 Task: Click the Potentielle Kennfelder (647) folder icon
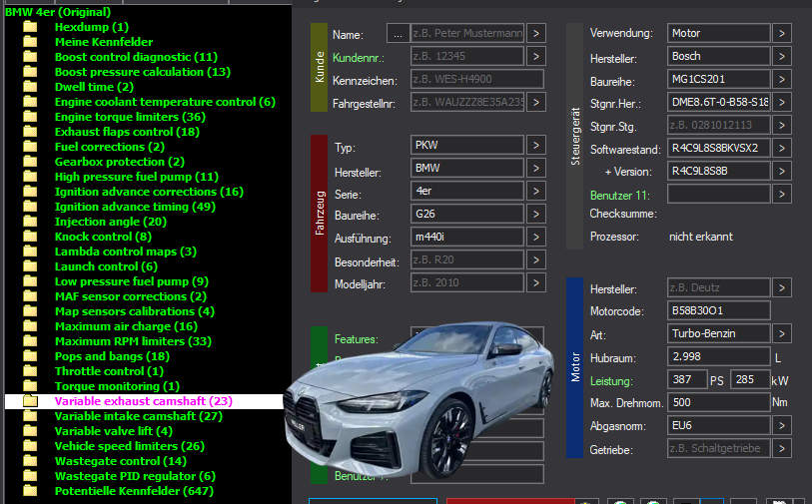click(x=30, y=491)
